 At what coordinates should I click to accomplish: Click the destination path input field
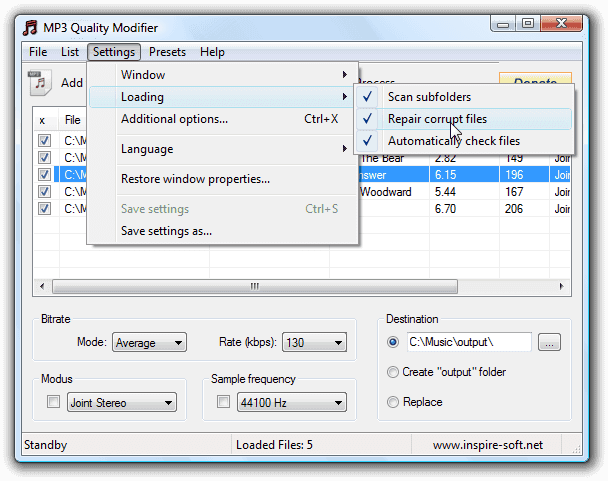[469, 342]
